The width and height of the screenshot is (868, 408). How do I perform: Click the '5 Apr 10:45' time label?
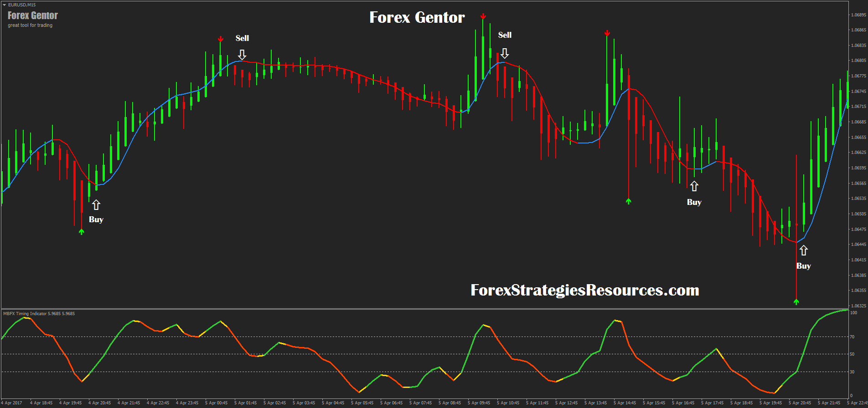[508, 403]
